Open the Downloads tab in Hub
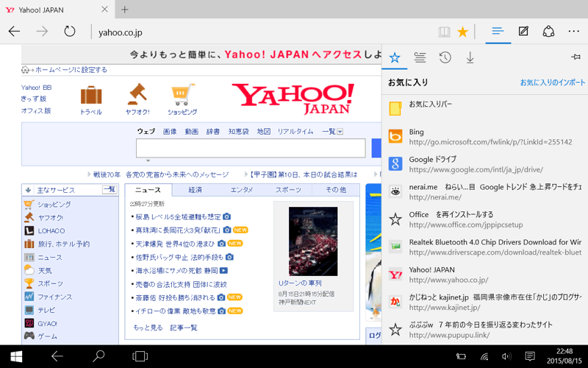Image resolution: width=588 pixels, height=368 pixels. pos(470,57)
